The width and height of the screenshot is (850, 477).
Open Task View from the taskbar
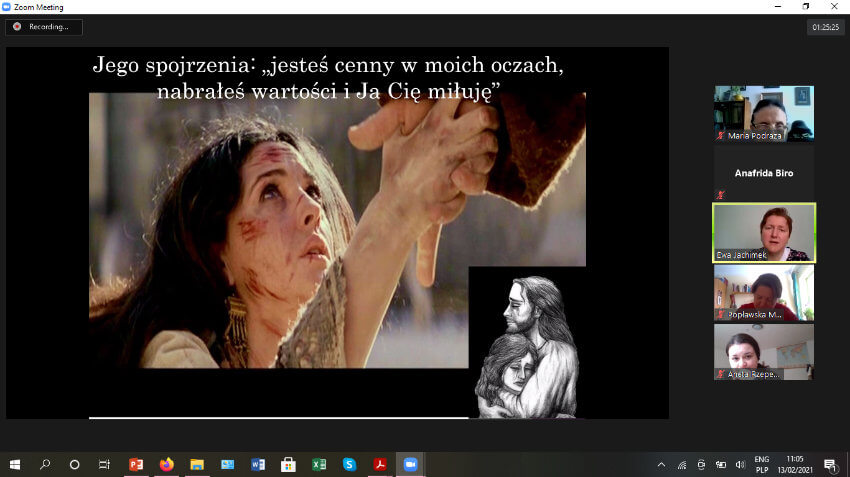[104, 465]
